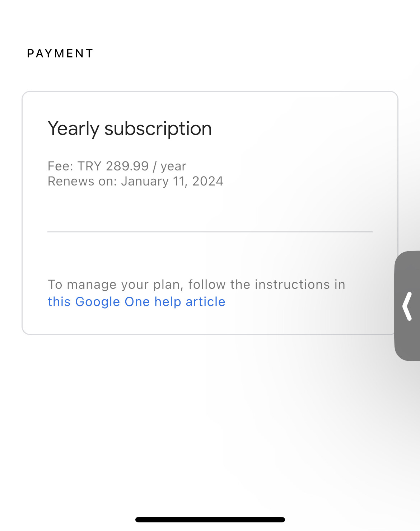Click the word "this" in blue link
The width and height of the screenshot is (420, 531).
[x=59, y=302]
